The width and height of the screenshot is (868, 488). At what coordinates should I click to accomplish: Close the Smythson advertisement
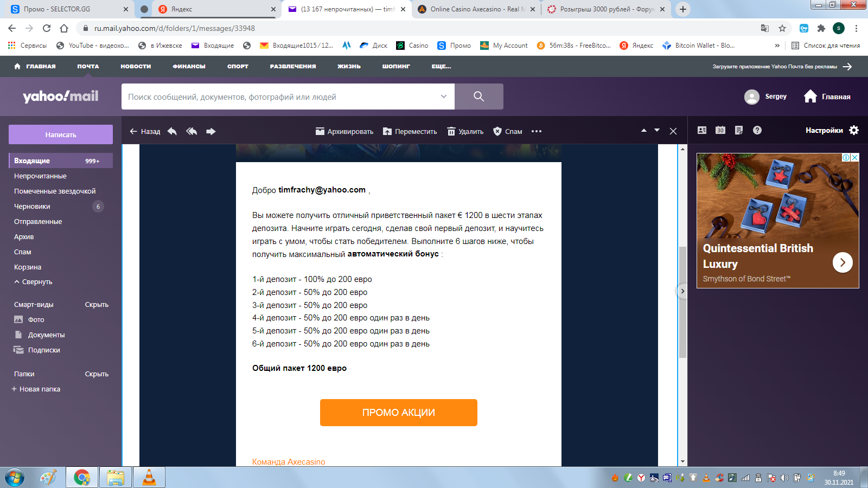[855, 157]
